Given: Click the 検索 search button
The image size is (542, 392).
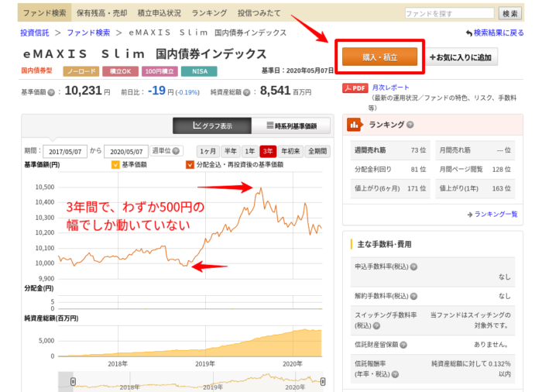Looking at the screenshot, I should [x=510, y=13].
